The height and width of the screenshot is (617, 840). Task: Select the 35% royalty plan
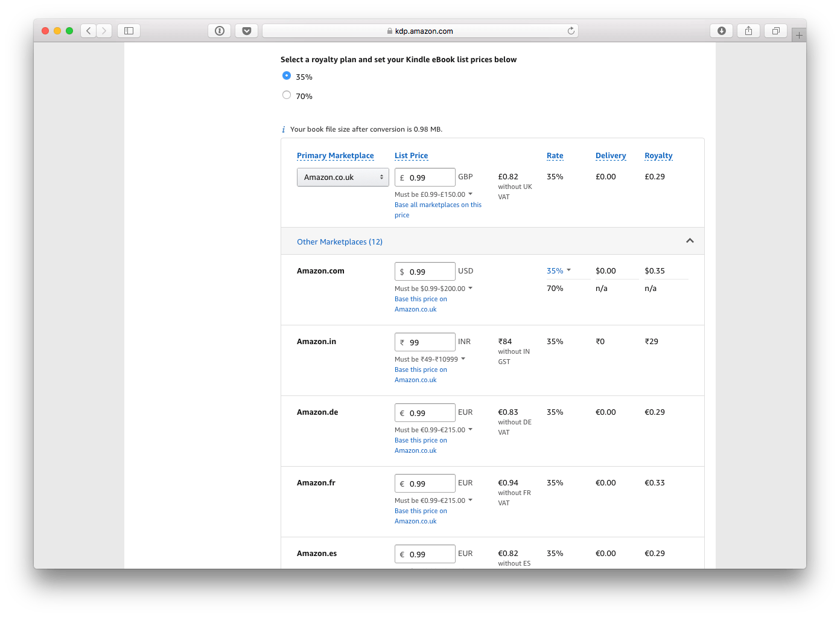pyautogui.click(x=287, y=75)
